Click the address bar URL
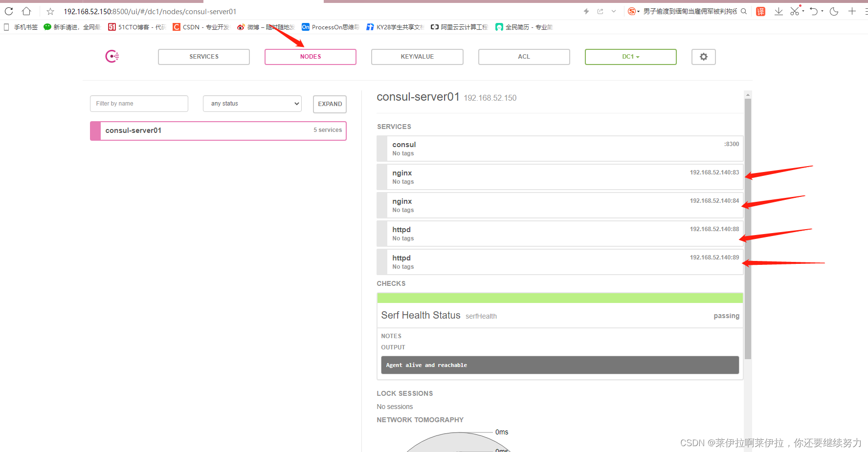The width and height of the screenshot is (868, 452). pyautogui.click(x=150, y=11)
